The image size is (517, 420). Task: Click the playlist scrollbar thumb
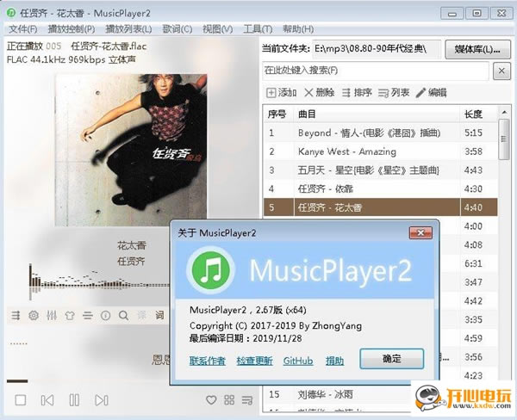click(504, 139)
